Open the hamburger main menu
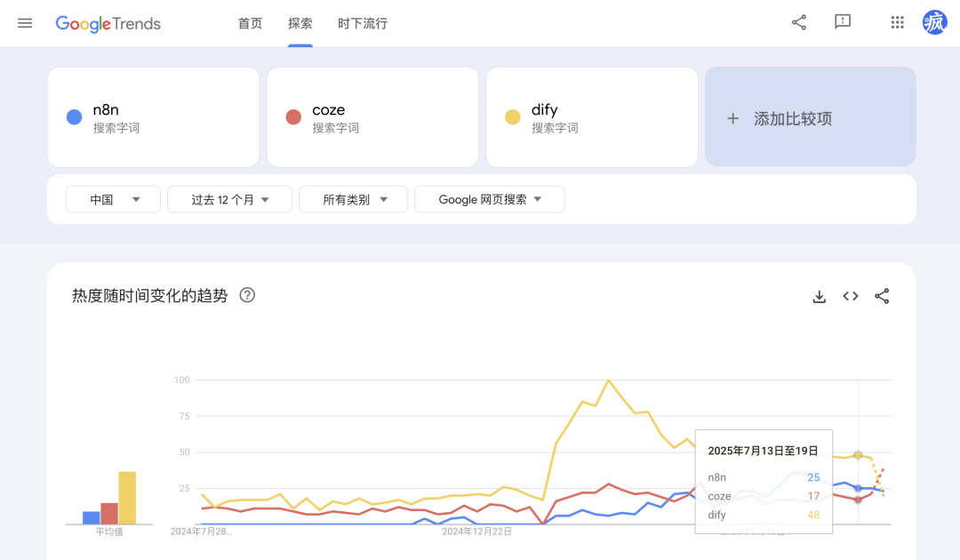The image size is (960, 560). point(25,23)
